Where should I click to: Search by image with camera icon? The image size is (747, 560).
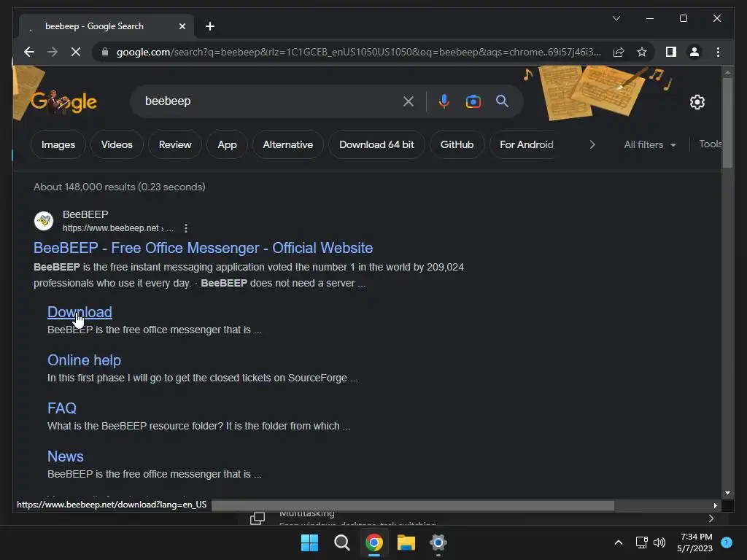[473, 101]
